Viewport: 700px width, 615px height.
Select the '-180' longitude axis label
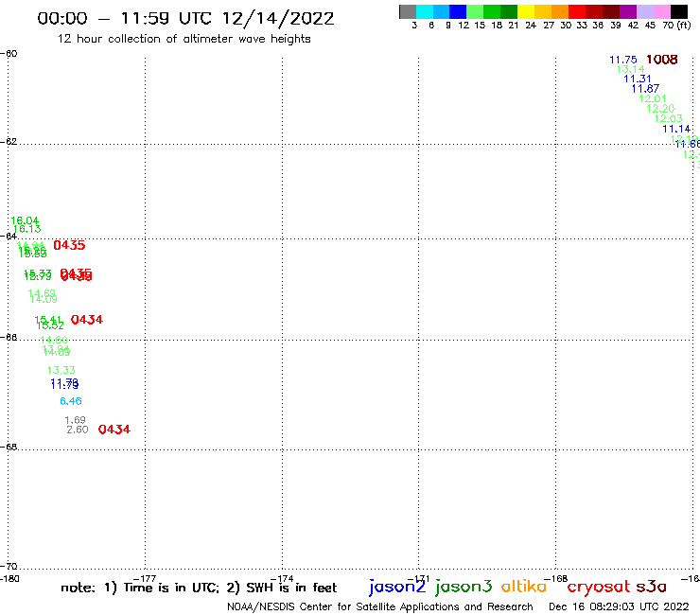click(9, 579)
